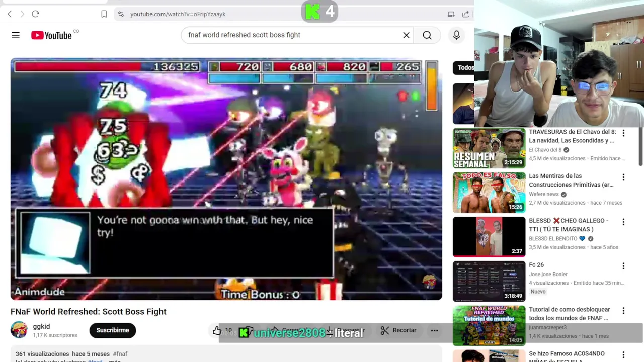Viewport: 644px width, 362px height.
Task: Click the #fnaf hashtag in description
Action: (120, 354)
